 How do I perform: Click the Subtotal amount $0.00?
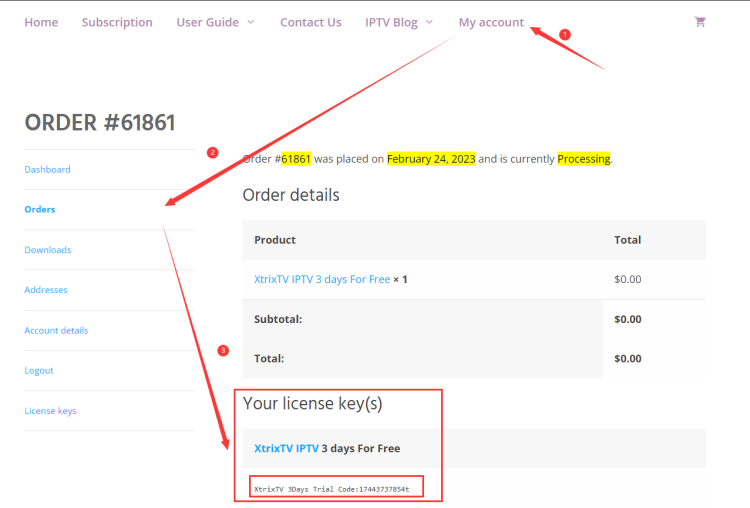click(x=628, y=319)
